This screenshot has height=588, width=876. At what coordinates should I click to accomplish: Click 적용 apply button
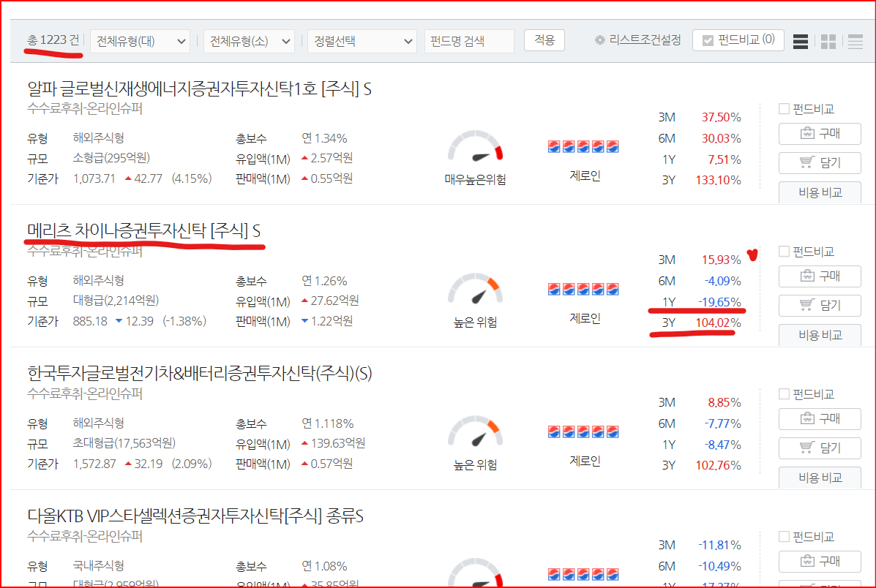tap(544, 40)
